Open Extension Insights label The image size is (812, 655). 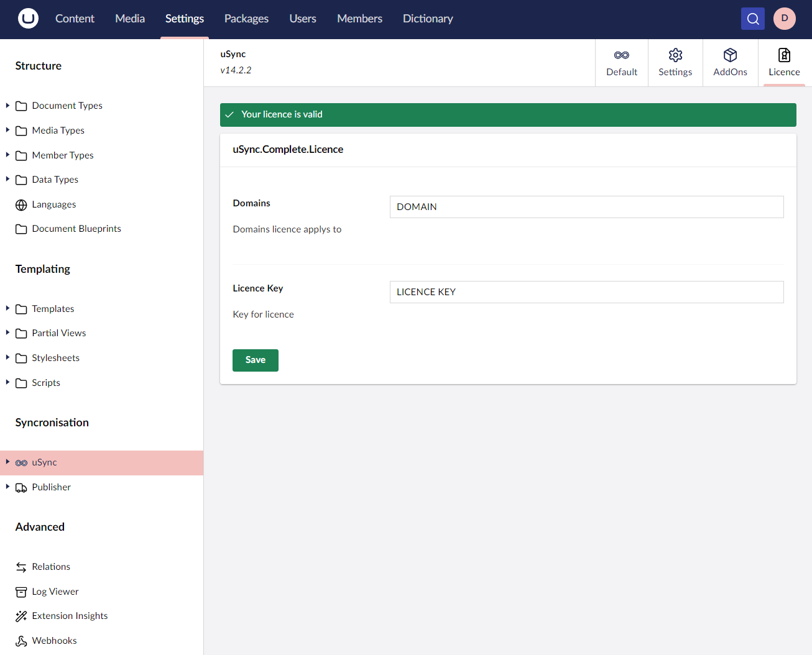coord(70,616)
